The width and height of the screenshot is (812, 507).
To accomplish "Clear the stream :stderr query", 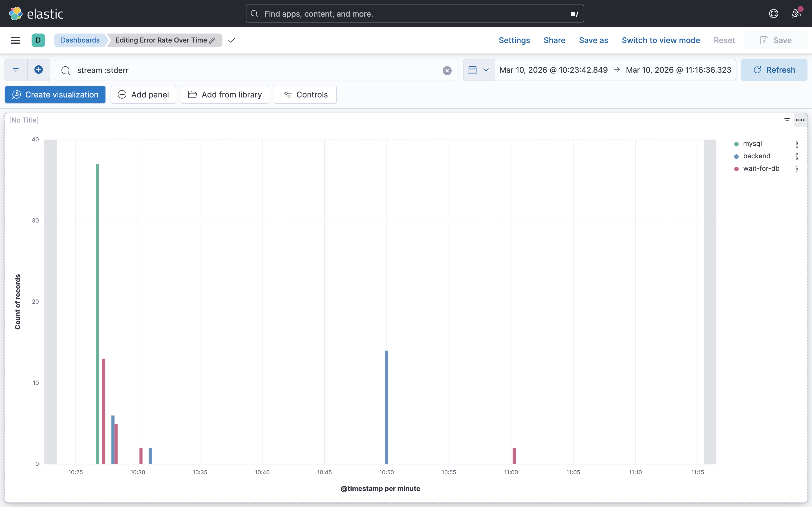I will coord(447,70).
